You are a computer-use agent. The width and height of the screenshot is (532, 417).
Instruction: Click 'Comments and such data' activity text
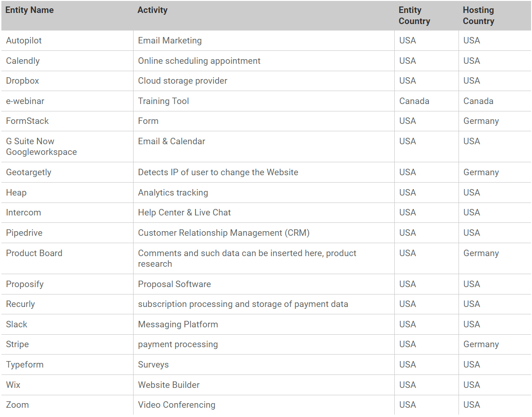click(x=247, y=258)
